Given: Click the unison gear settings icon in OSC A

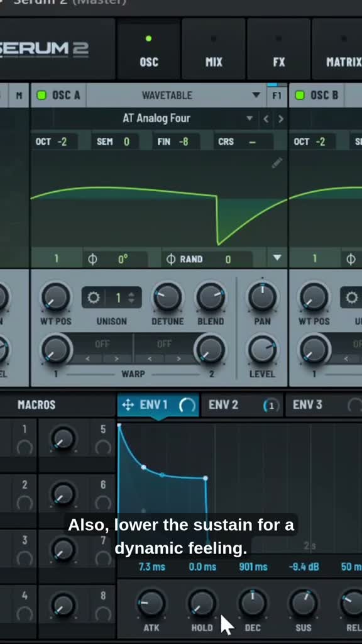Looking at the screenshot, I should 94,297.
